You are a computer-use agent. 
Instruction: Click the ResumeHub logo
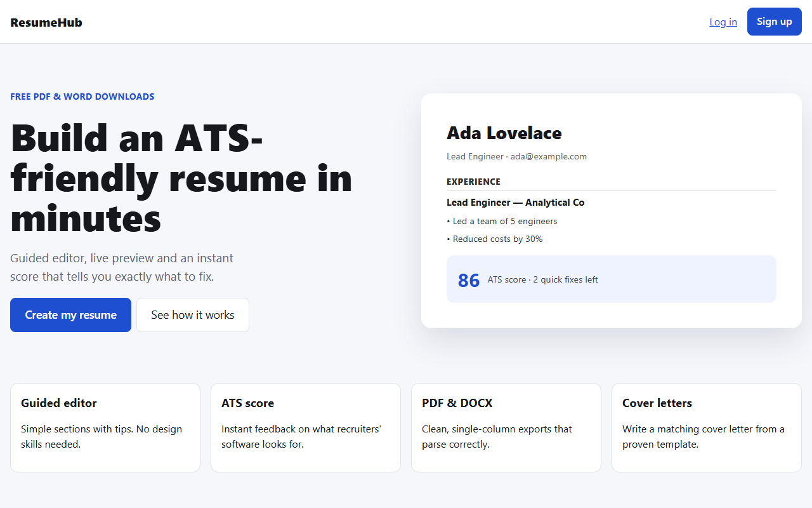pos(46,22)
